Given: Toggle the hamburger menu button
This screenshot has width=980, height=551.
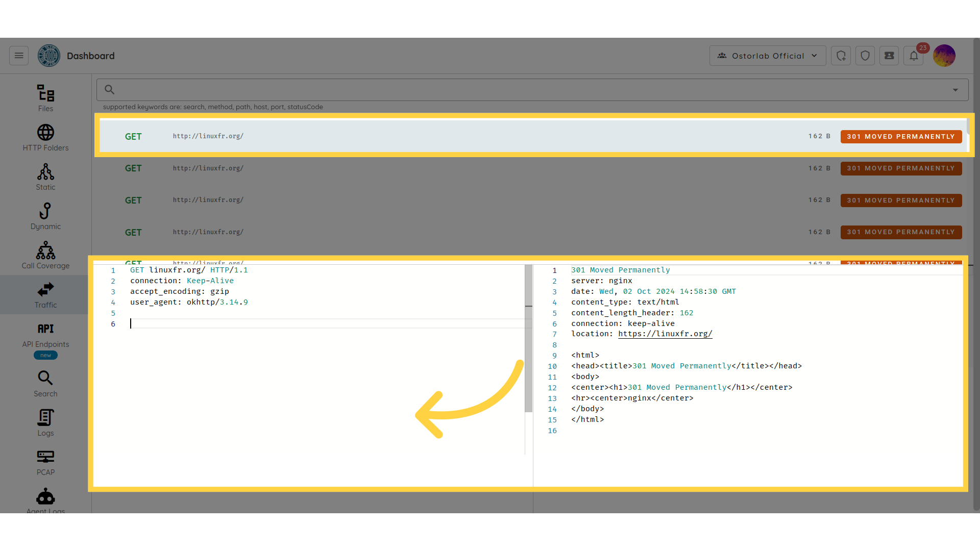Looking at the screenshot, I should click(19, 56).
